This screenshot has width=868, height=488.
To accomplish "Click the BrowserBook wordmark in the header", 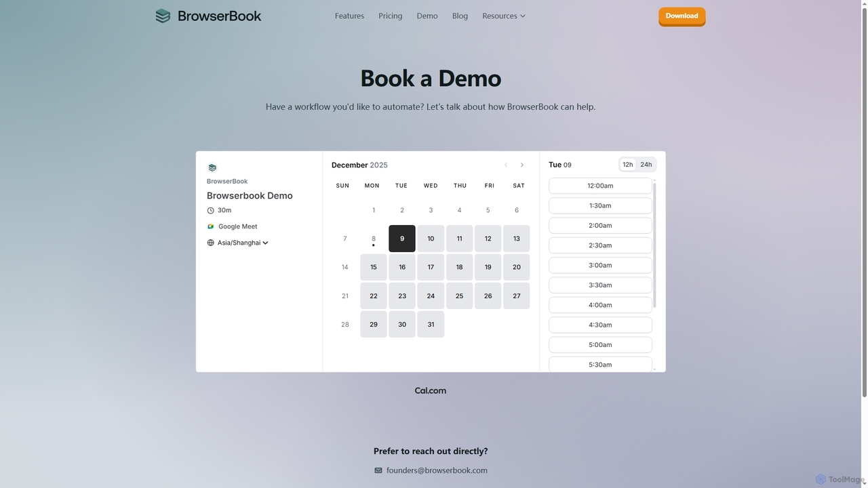I will (x=219, y=16).
